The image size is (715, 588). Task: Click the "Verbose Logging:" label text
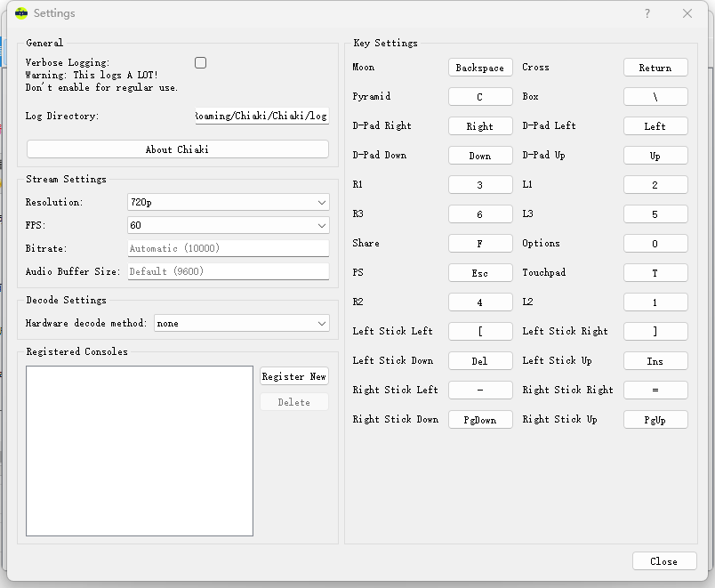tap(68, 62)
